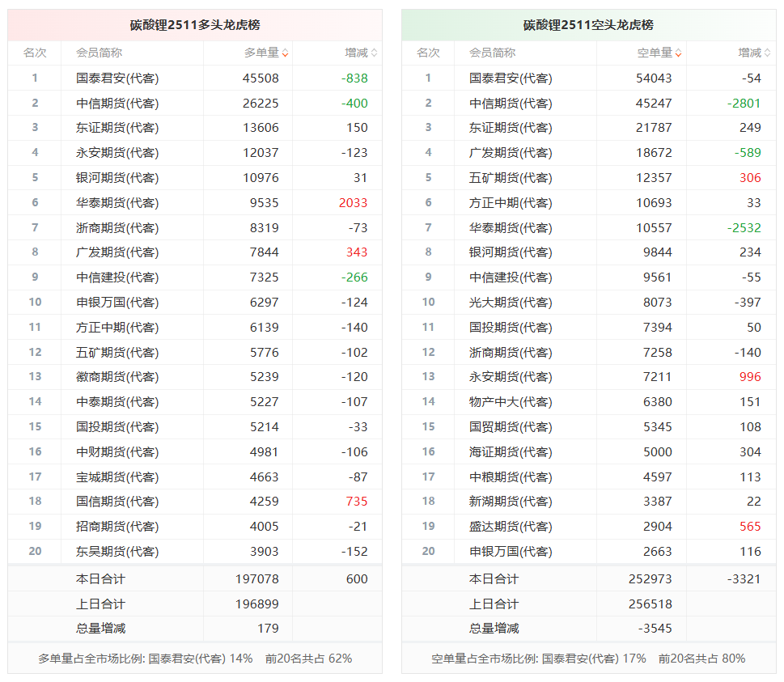Select 海证期货(代客) row
The height and width of the screenshot is (682, 784).
[x=588, y=452]
